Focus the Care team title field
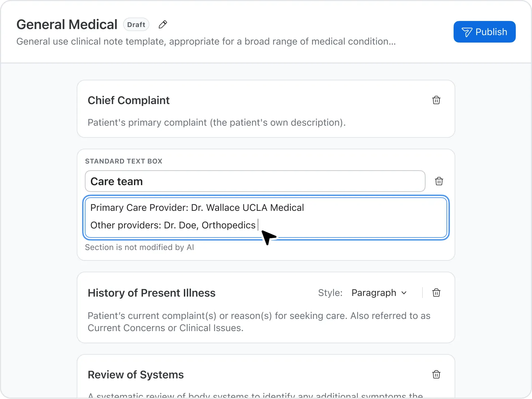Screen dimensions: 532x399 pos(255,181)
